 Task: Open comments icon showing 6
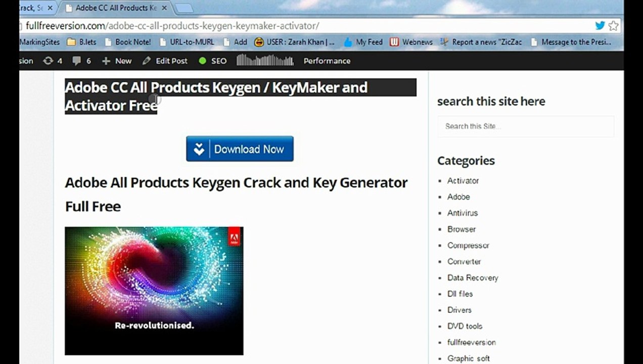tap(81, 61)
